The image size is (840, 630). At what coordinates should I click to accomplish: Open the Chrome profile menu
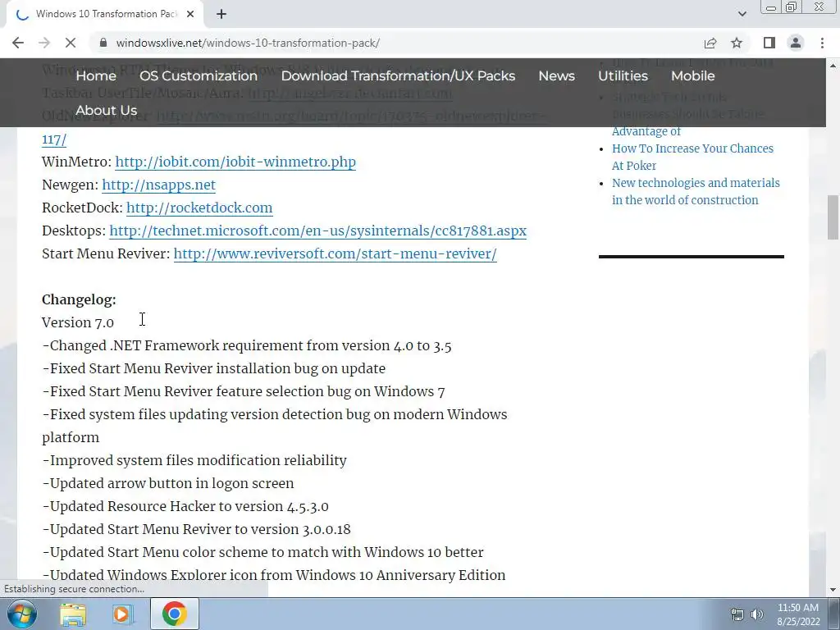click(x=796, y=43)
